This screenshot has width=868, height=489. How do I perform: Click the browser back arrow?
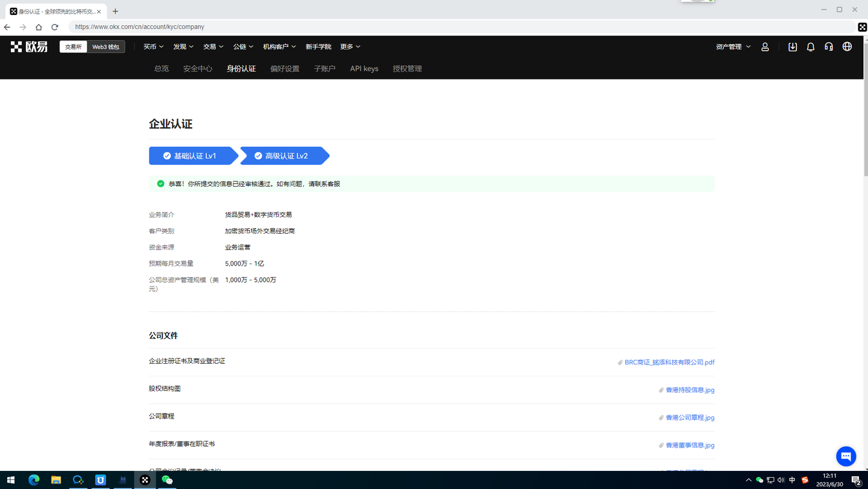(7, 27)
